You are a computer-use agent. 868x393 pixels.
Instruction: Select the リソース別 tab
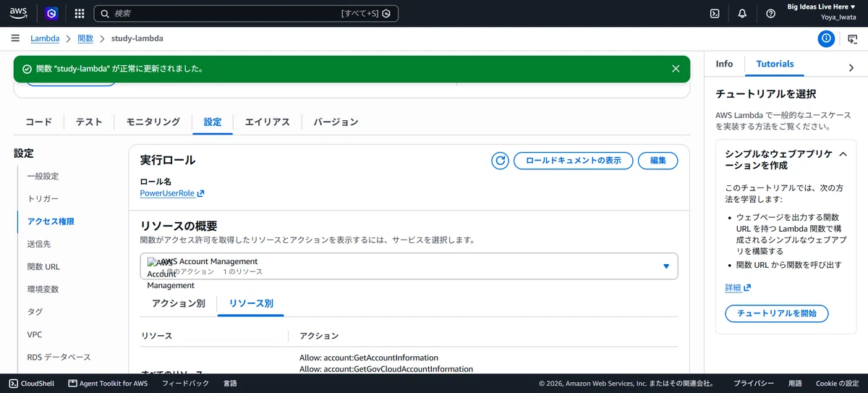click(x=251, y=304)
